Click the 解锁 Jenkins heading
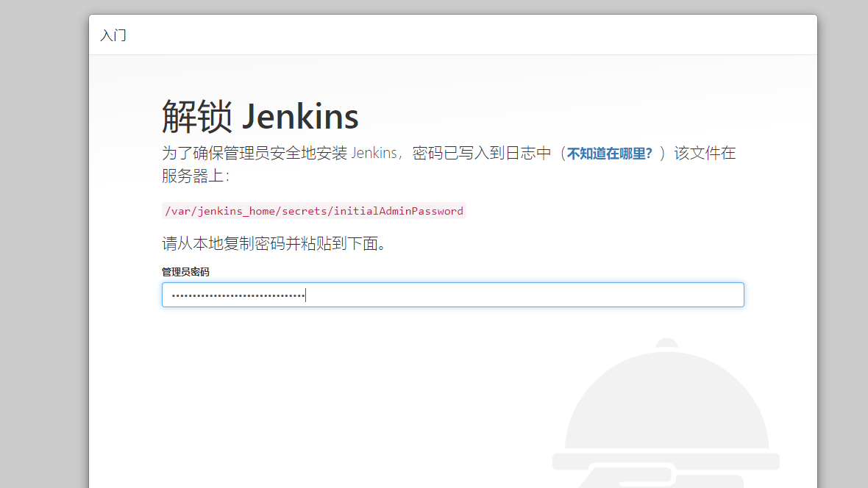Viewport: 868px width, 488px height. click(x=260, y=117)
